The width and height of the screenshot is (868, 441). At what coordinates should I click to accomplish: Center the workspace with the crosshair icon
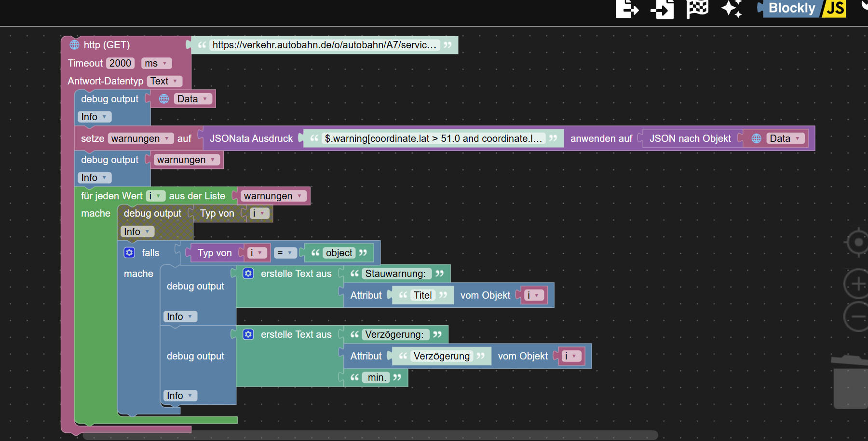pos(858,242)
